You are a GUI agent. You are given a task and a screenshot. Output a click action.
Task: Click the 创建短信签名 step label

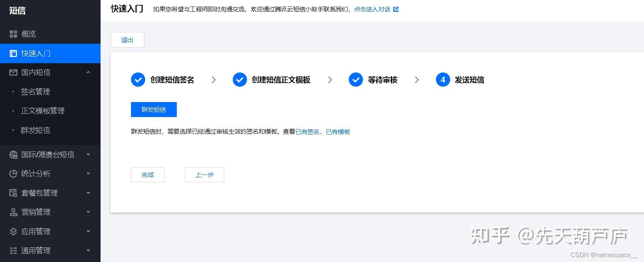click(172, 80)
